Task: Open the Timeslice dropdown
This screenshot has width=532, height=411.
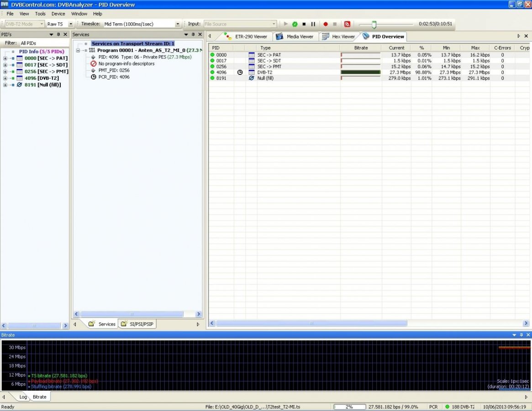Action: point(178,24)
